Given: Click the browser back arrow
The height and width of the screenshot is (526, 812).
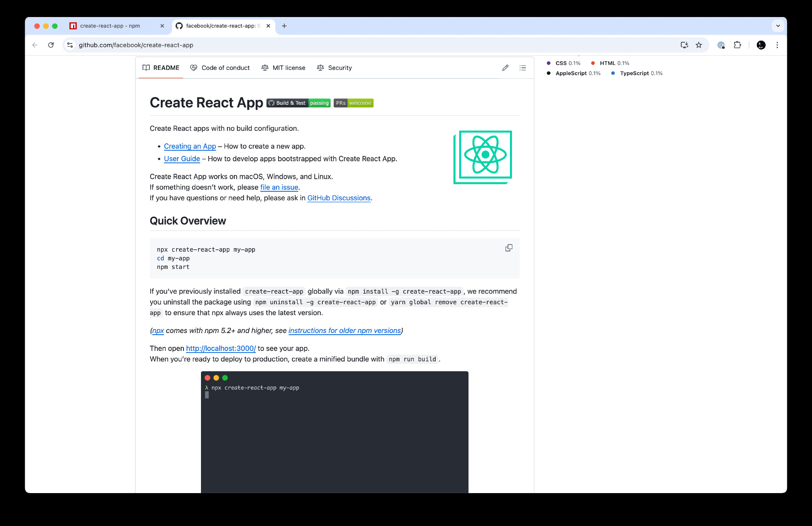Looking at the screenshot, I should click(35, 45).
